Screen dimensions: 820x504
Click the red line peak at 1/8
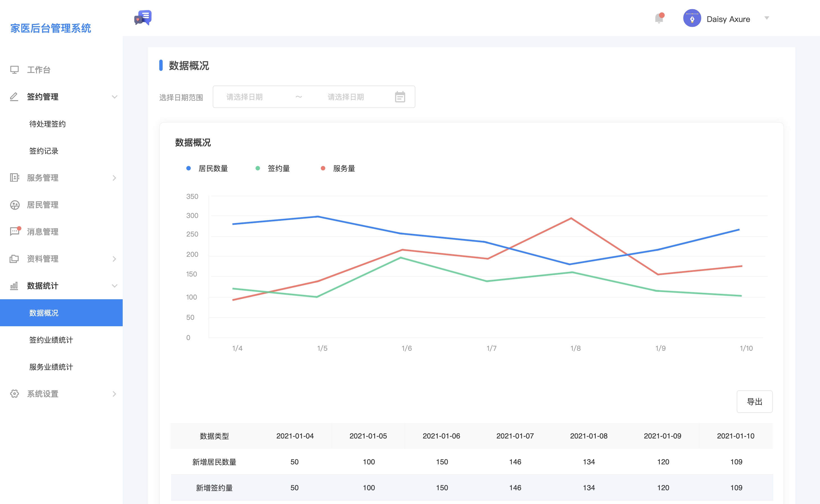[x=571, y=218]
